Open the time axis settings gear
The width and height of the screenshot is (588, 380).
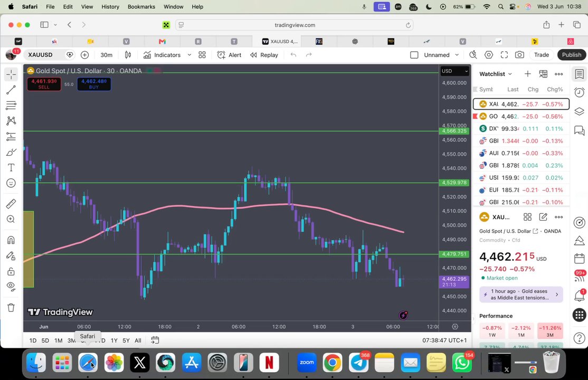pos(455,327)
